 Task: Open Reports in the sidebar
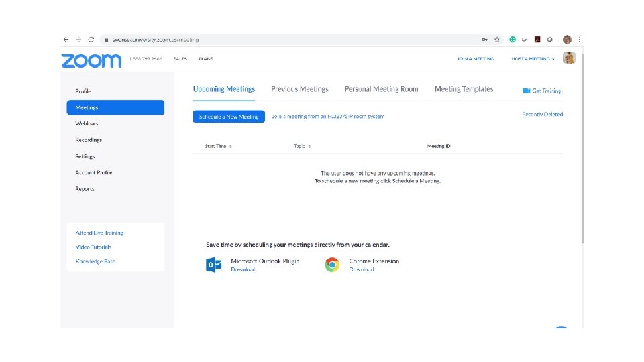[x=85, y=189]
